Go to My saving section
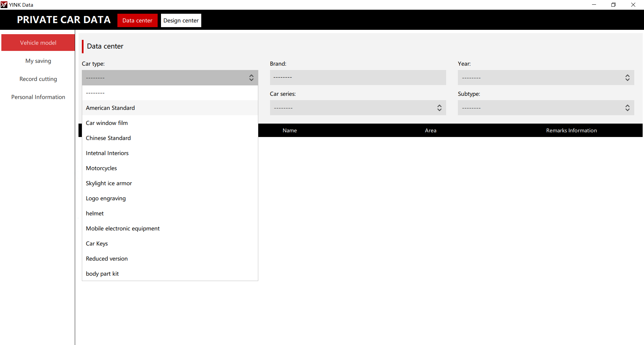Viewport: 644px width, 345px height. (38, 61)
